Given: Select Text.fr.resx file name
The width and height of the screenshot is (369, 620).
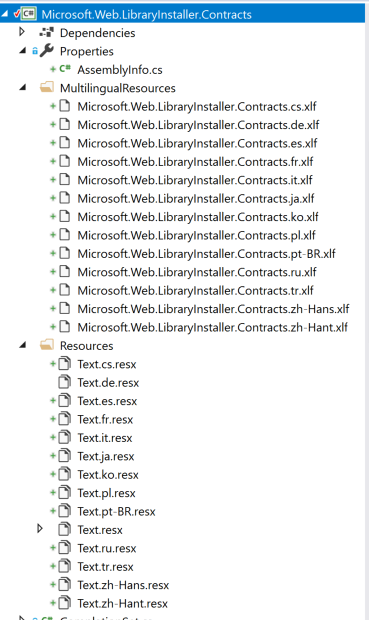Looking at the screenshot, I should [105, 420].
